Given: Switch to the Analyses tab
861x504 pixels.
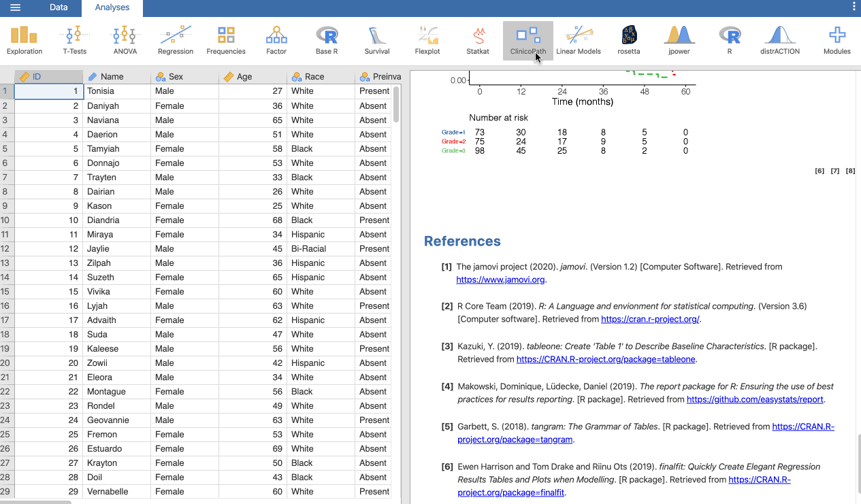Looking at the screenshot, I should pos(112,8).
